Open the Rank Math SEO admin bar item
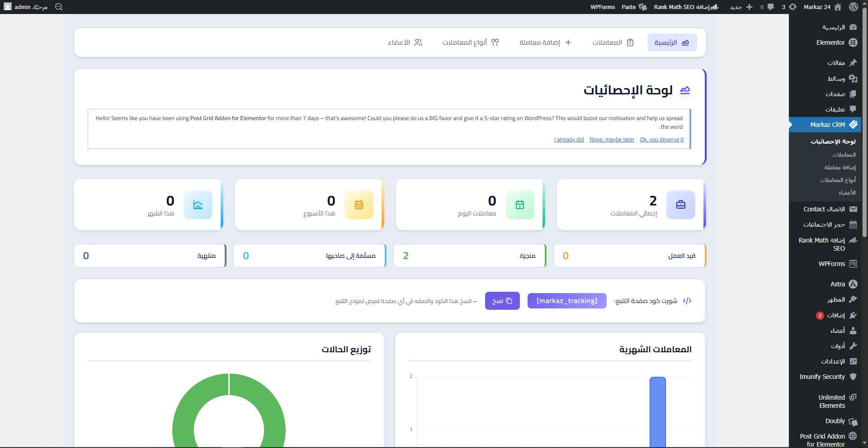Image resolution: width=868 pixels, height=448 pixels. point(686,7)
